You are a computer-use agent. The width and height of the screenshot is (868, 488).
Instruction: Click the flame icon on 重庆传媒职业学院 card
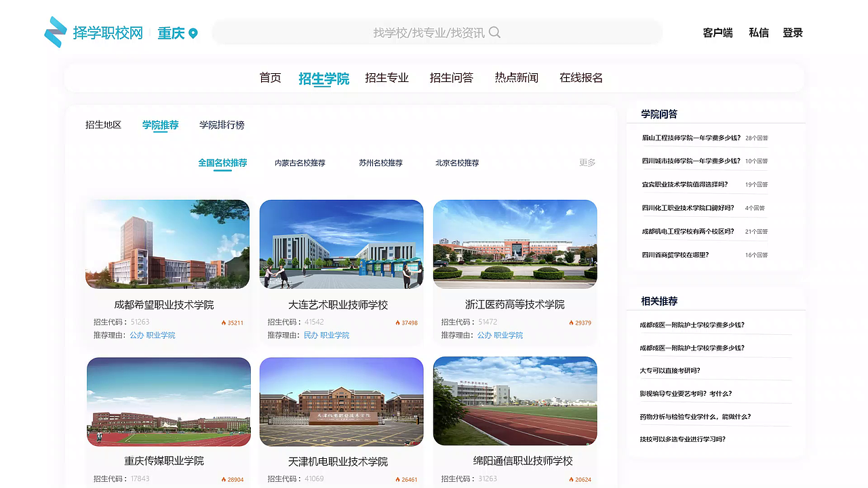(224, 479)
